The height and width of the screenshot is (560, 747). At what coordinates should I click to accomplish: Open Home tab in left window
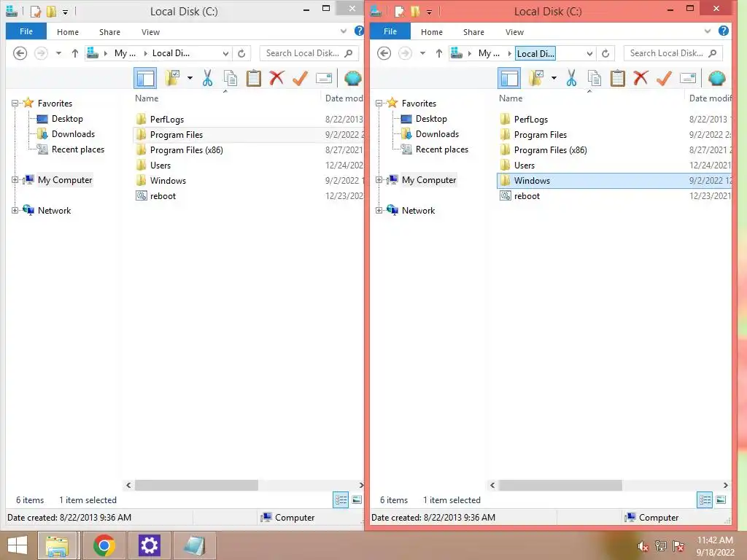pos(68,32)
